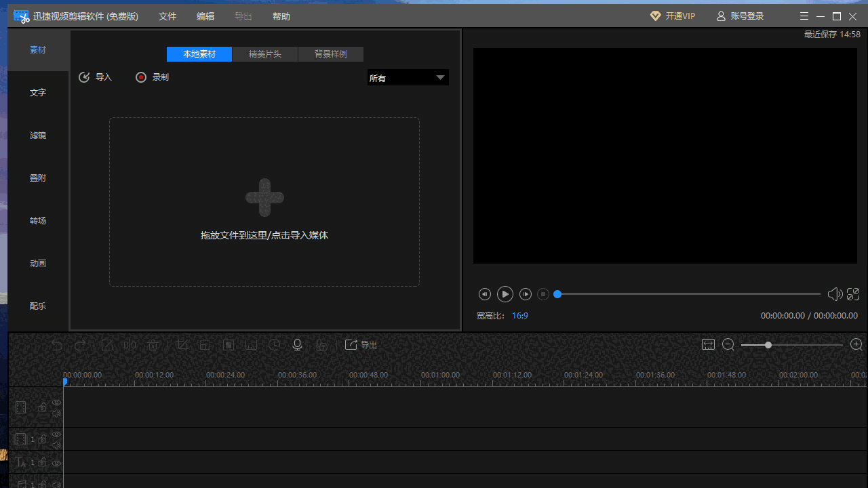Select the 滤镜 sidebar category
Screen dimensions: 868x488
click(38, 136)
